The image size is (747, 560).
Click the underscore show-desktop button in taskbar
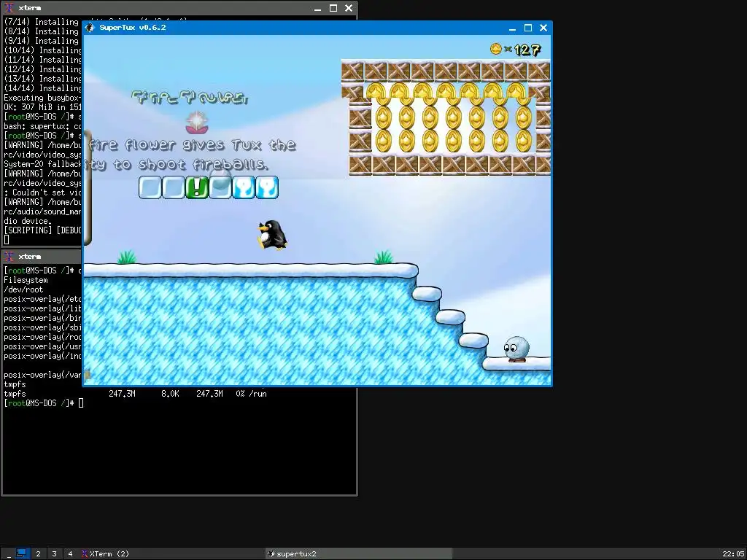8,554
